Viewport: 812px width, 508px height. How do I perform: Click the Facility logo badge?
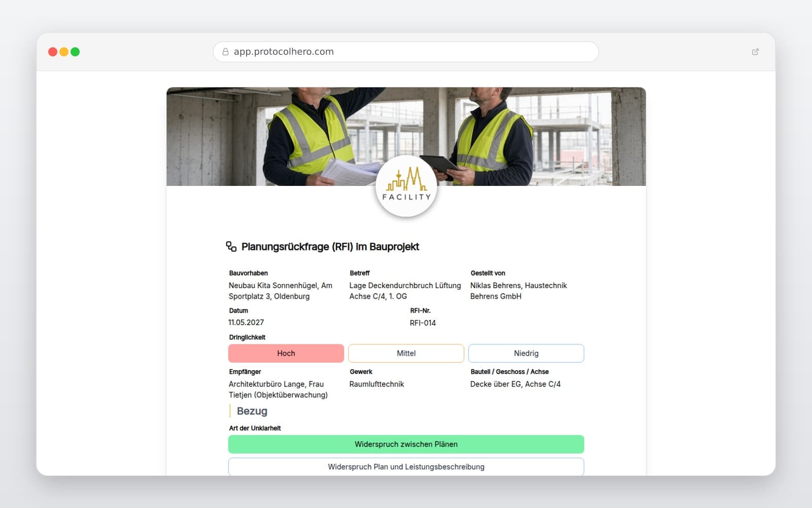pos(406,186)
